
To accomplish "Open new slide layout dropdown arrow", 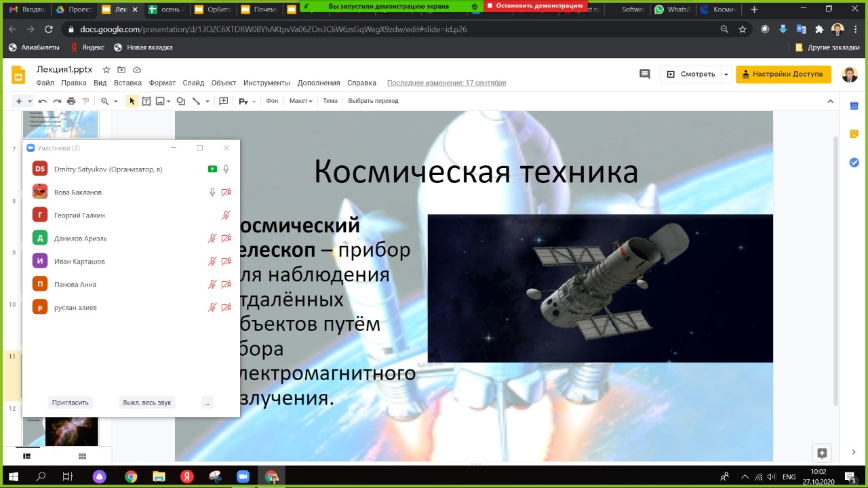I will click(x=30, y=102).
